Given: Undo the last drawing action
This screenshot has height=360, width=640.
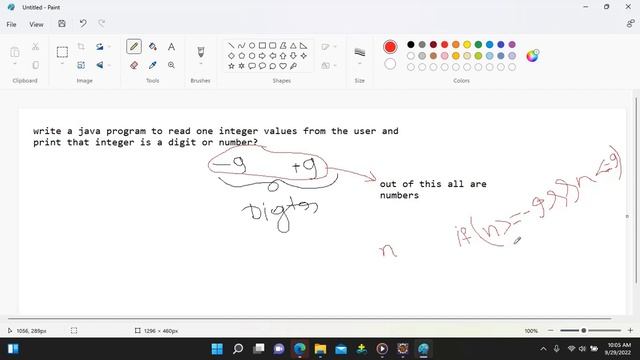Looking at the screenshot, I should pos(83,24).
